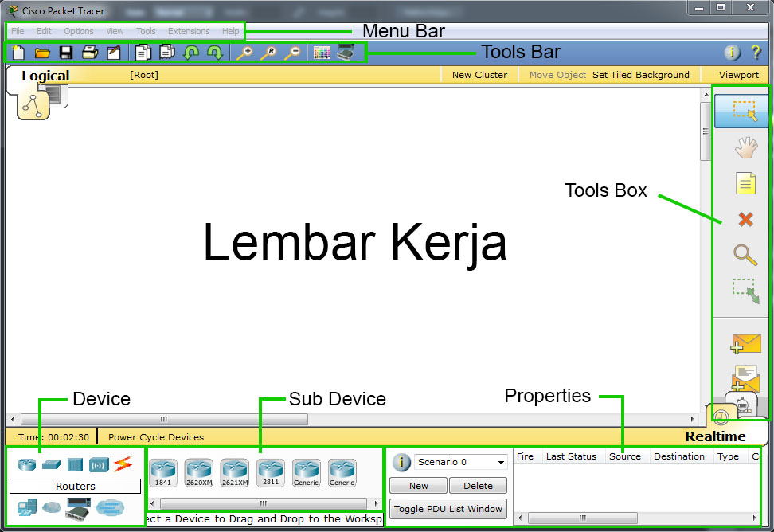The height and width of the screenshot is (532, 774).
Task: Open the Tools menu
Action: (x=146, y=31)
